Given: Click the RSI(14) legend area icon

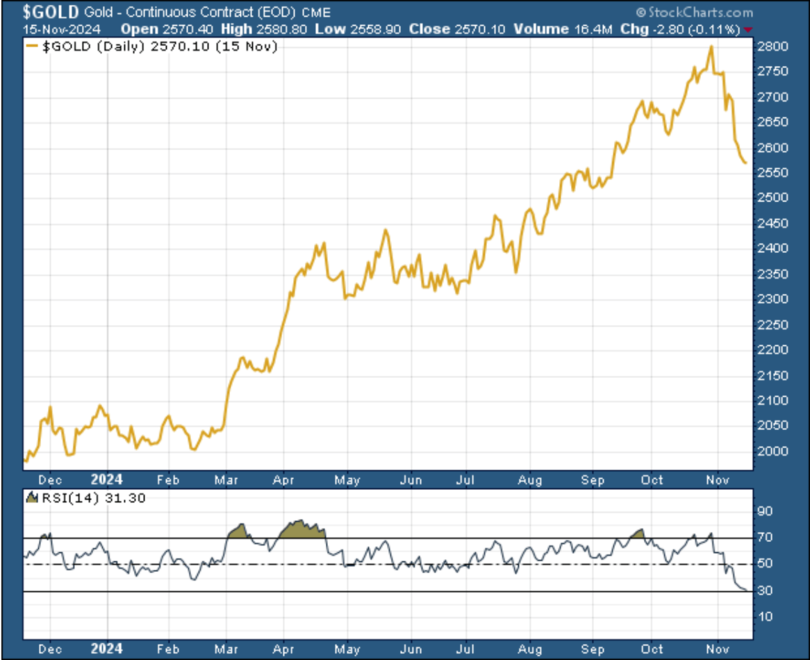Looking at the screenshot, I should click(x=33, y=498).
